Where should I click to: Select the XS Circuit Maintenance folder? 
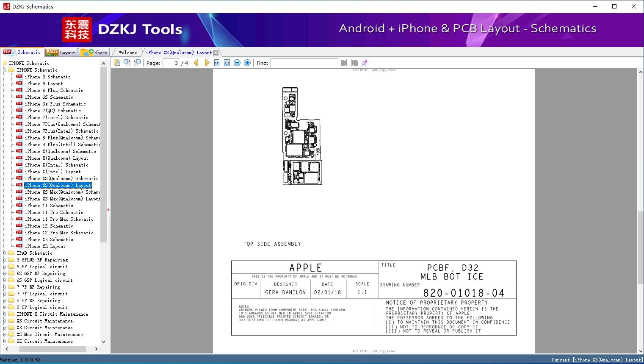[44, 321]
